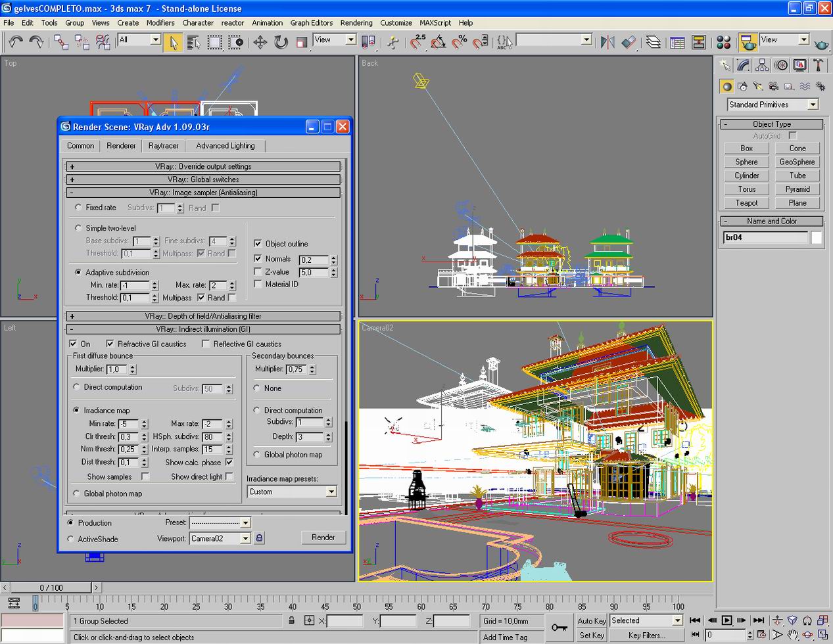Enable the Material ID checkbox
This screenshot has height=644, width=833.
click(x=258, y=284)
